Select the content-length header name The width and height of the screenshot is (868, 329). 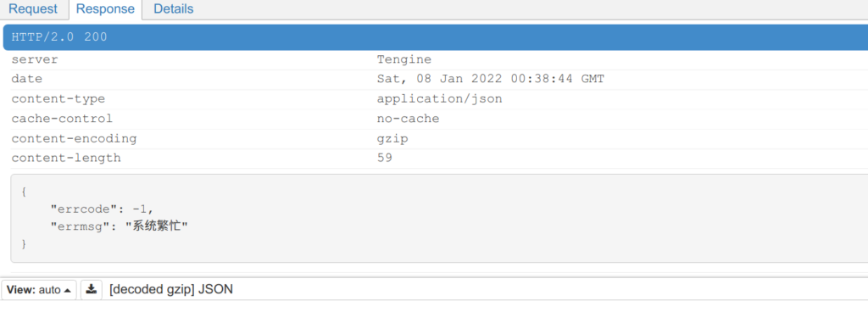click(66, 158)
